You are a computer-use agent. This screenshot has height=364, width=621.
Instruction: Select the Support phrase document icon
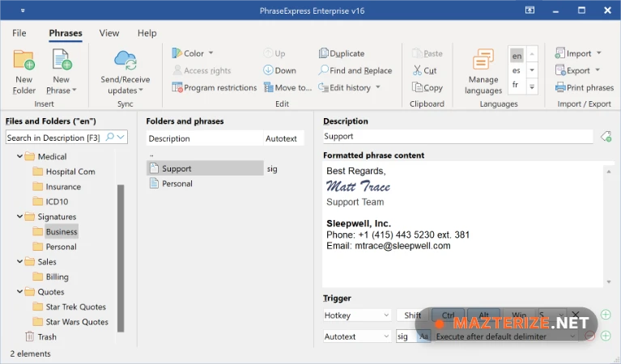(154, 168)
